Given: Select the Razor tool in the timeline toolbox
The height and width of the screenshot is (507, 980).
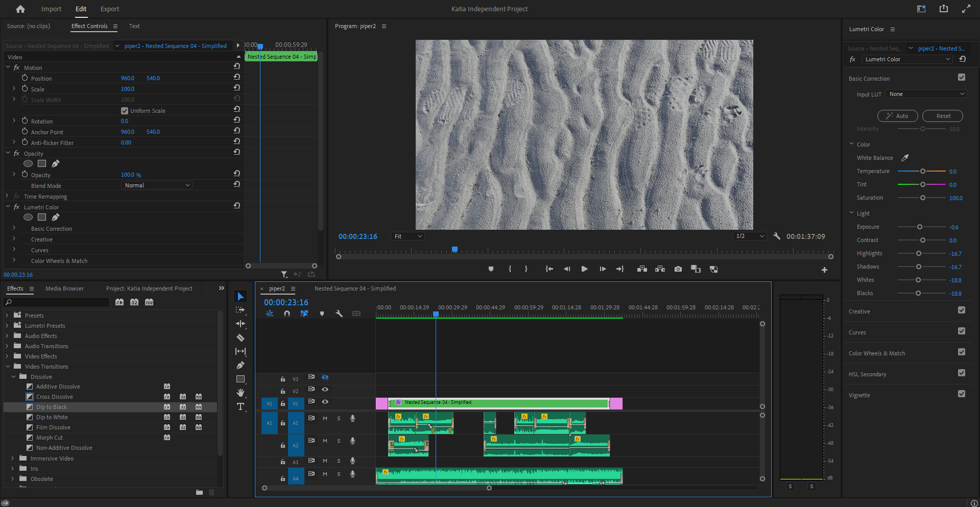Looking at the screenshot, I should [x=241, y=337].
